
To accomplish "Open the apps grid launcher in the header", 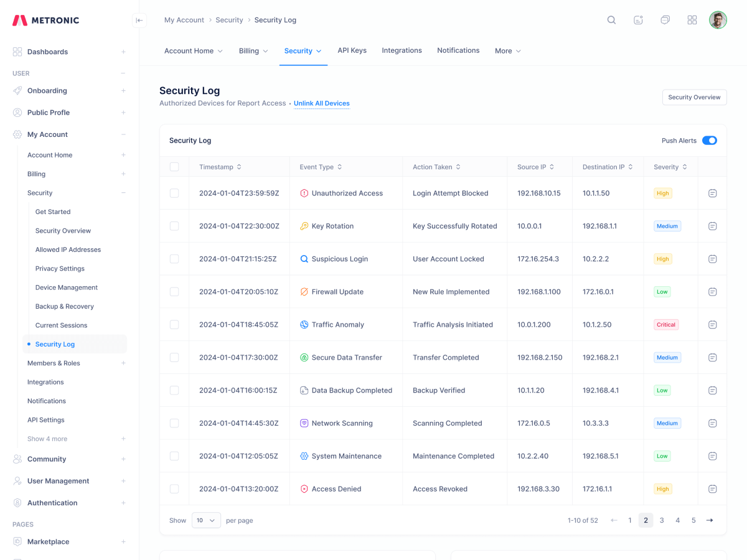I will [x=692, y=19].
